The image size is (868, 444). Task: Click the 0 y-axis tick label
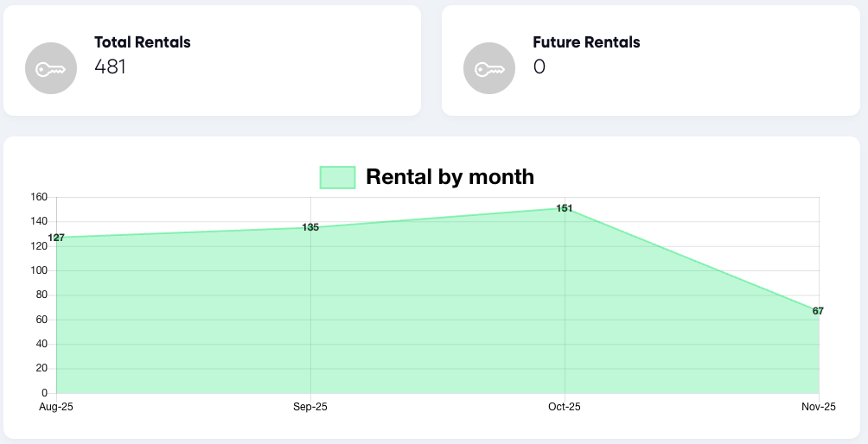[x=43, y=393]
